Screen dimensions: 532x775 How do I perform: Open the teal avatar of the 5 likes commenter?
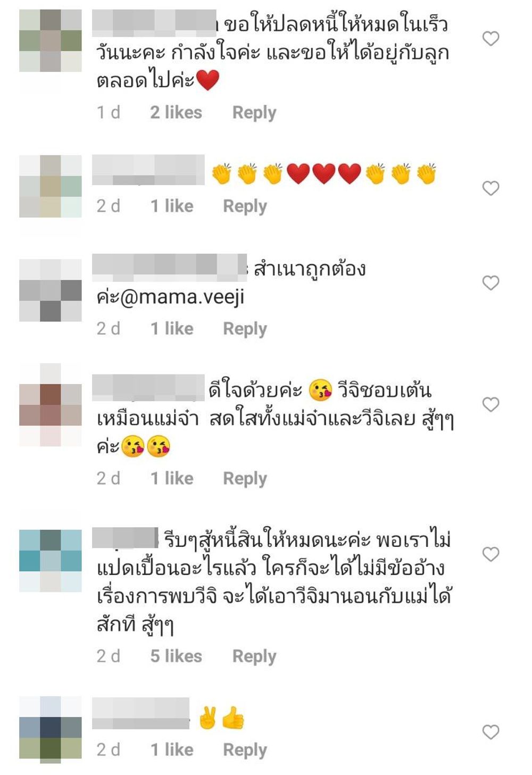tap(51, 561)
